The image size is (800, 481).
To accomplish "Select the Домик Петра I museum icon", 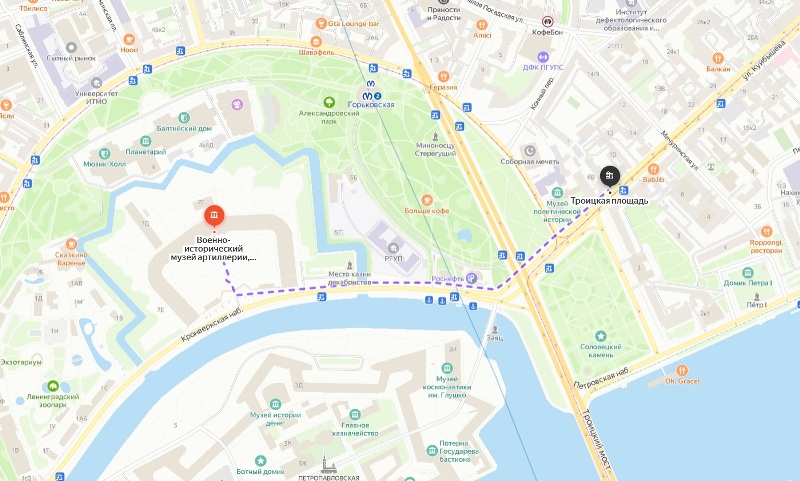I will 747,272.
